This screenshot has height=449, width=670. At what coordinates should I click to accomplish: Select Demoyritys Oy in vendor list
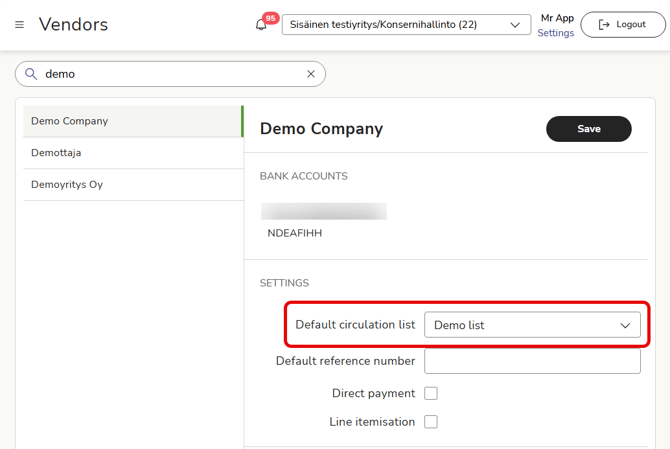point(133,185)
